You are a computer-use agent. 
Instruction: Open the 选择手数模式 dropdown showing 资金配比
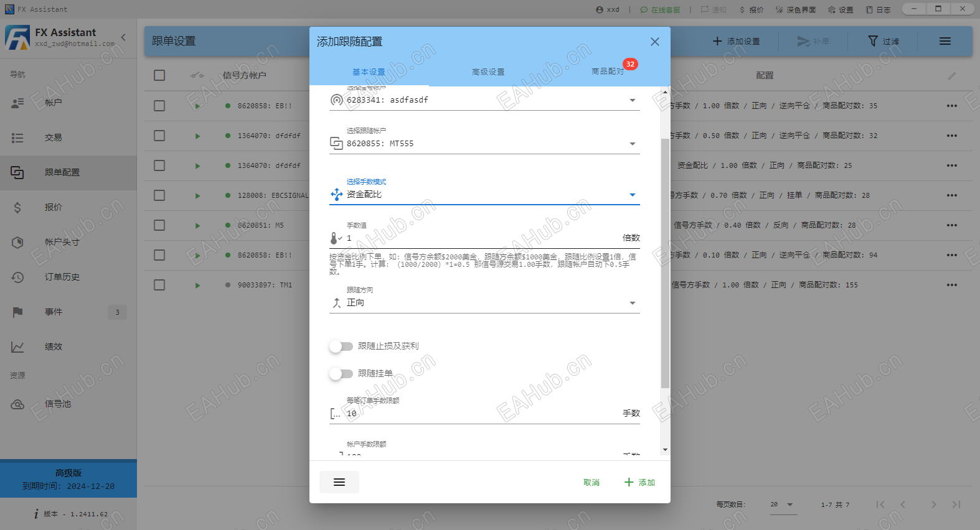click(484, 194)
